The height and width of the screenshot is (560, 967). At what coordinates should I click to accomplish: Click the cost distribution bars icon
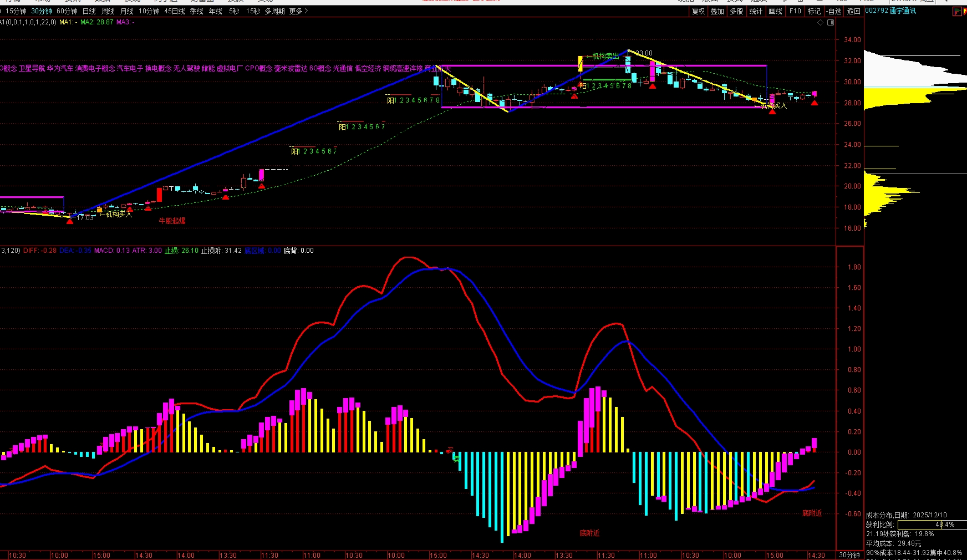coord(957,12)
